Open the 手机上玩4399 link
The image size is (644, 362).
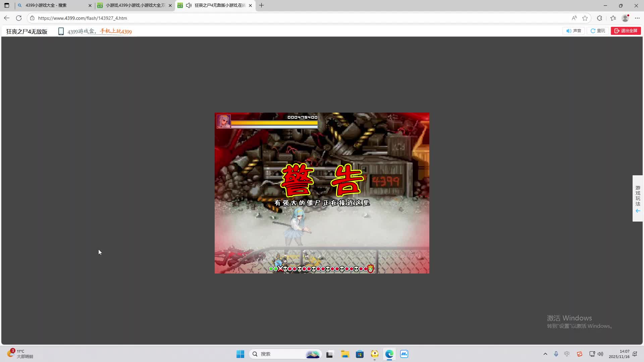pyautogui.click(x=116, y=32)
